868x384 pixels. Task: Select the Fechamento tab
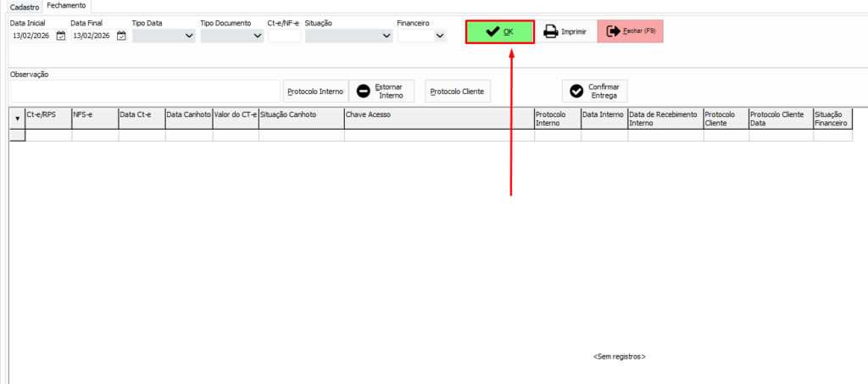[x=66, y=6]
